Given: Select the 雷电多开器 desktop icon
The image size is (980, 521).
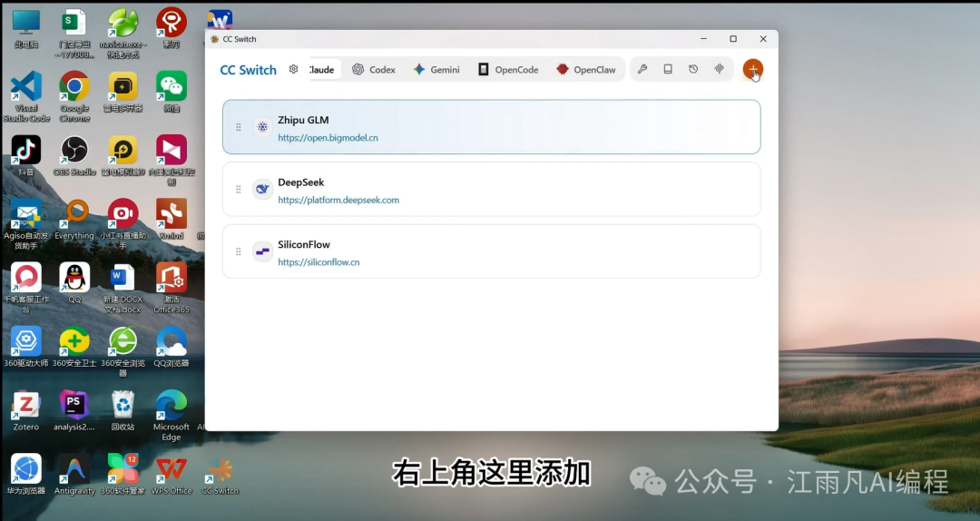Looking at the screenshot, I should tap(123, 93).
